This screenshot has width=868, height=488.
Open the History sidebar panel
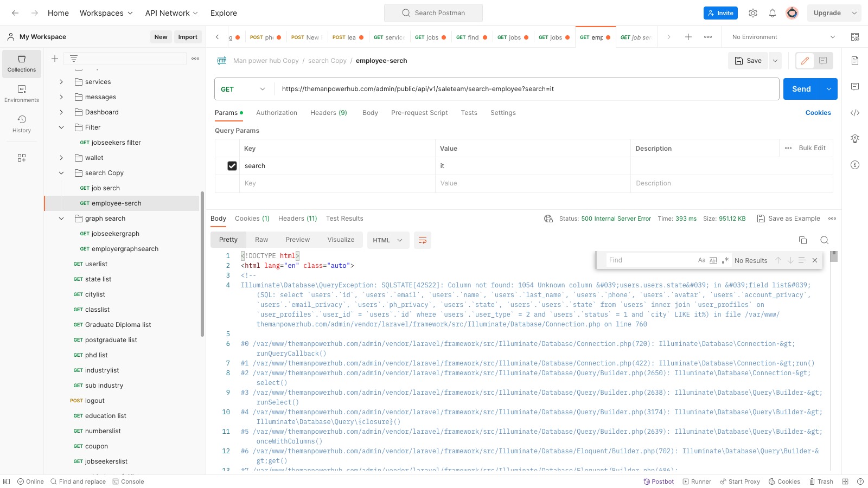point(22,124)
